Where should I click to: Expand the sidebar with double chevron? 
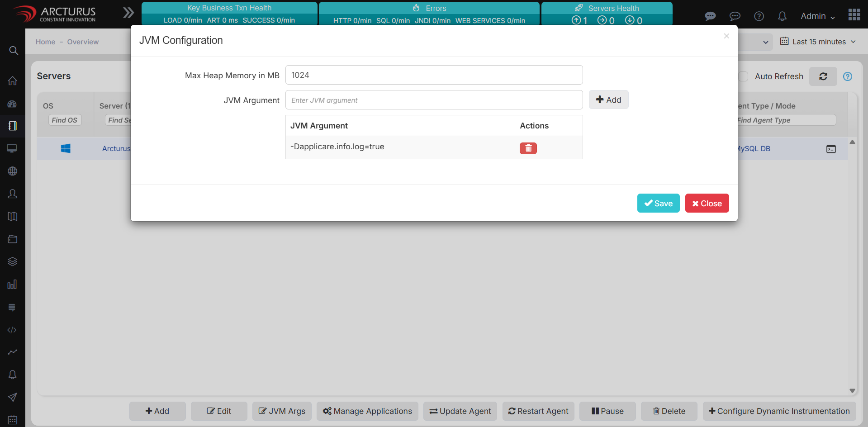coord(128,13)
